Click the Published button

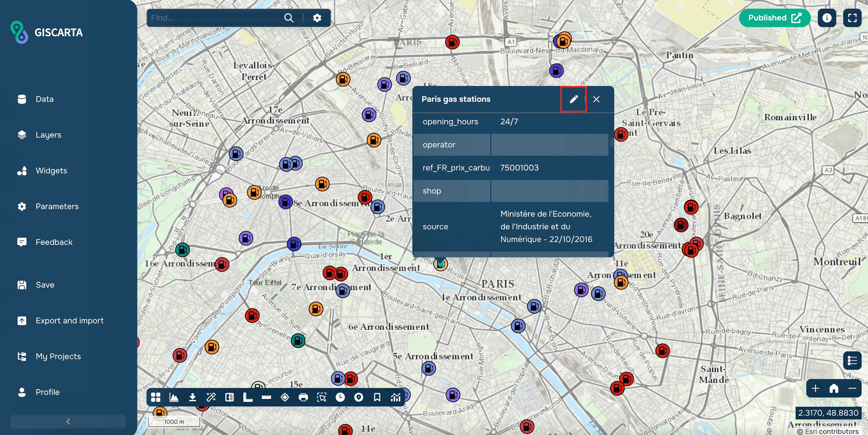pos(774,18)
